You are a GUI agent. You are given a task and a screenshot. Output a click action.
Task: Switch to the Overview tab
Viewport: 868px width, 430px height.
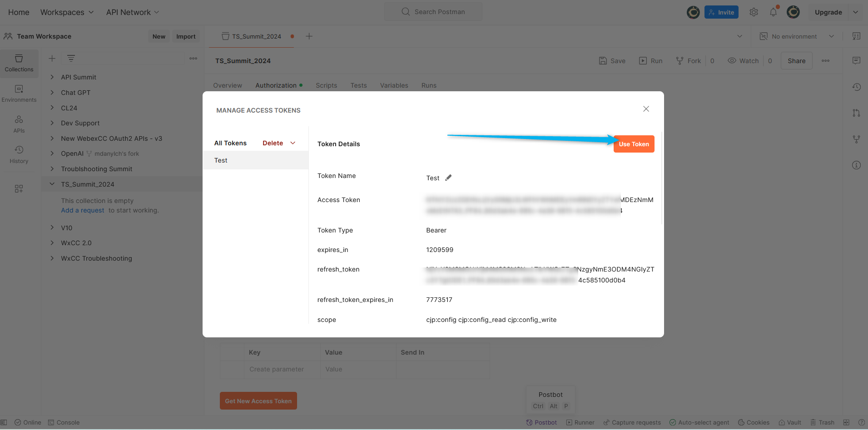tap(228, 85)
